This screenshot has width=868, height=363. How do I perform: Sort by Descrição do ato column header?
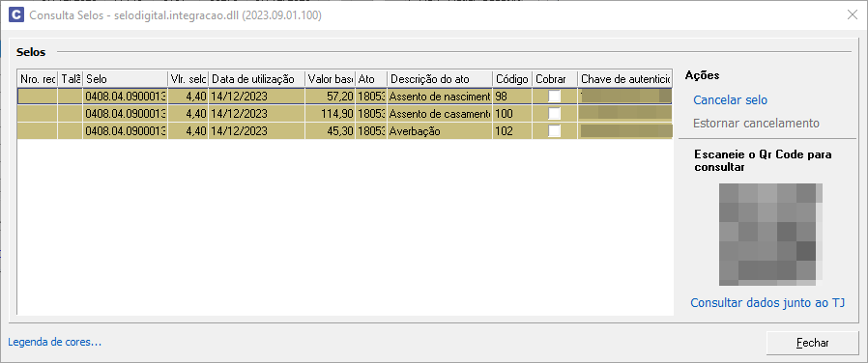pos(440,78)
